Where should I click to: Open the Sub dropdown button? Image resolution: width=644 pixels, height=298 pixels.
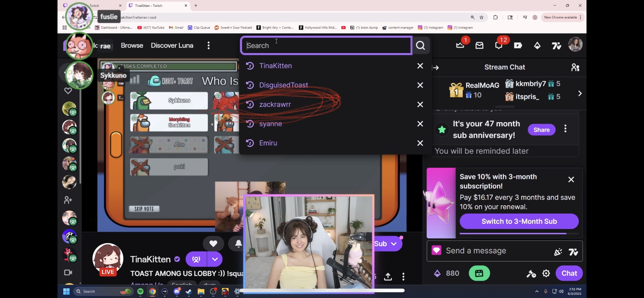(x=388, y=244)
